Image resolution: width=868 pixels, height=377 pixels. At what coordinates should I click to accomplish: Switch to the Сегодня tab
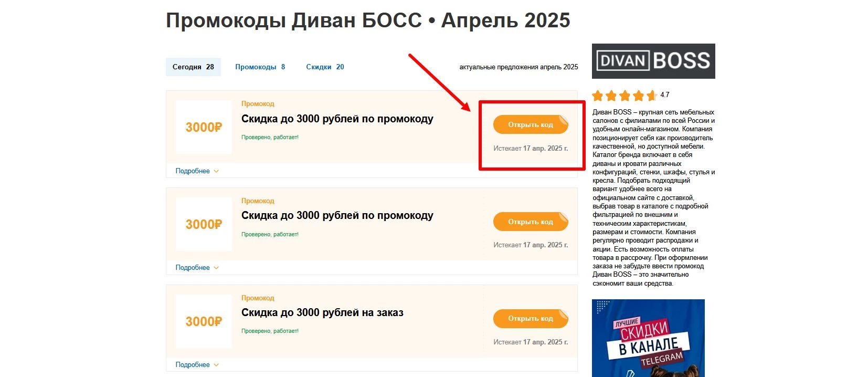(x=193, y=67)
